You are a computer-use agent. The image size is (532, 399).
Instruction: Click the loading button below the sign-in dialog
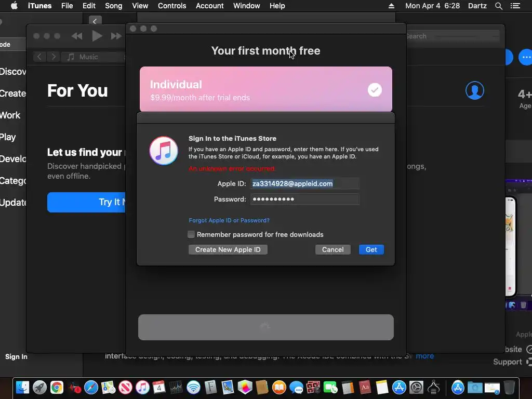pyautogui.click(x=266, y=327)
